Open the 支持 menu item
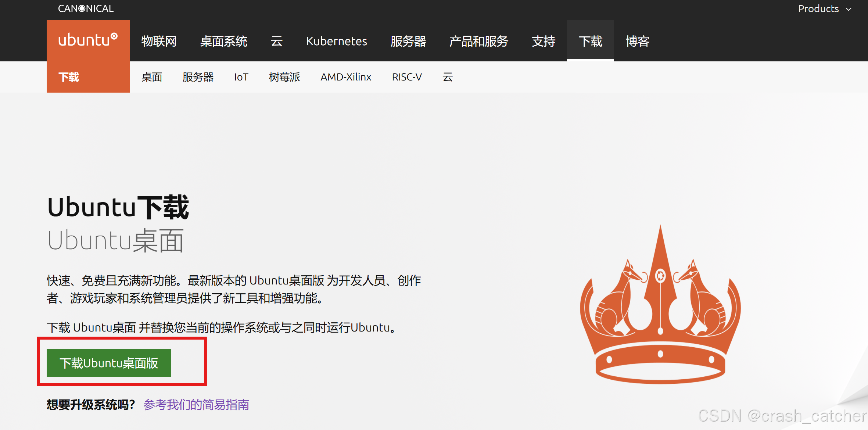The height and width of the screenshot is (430, 868). tap(544, 41)
